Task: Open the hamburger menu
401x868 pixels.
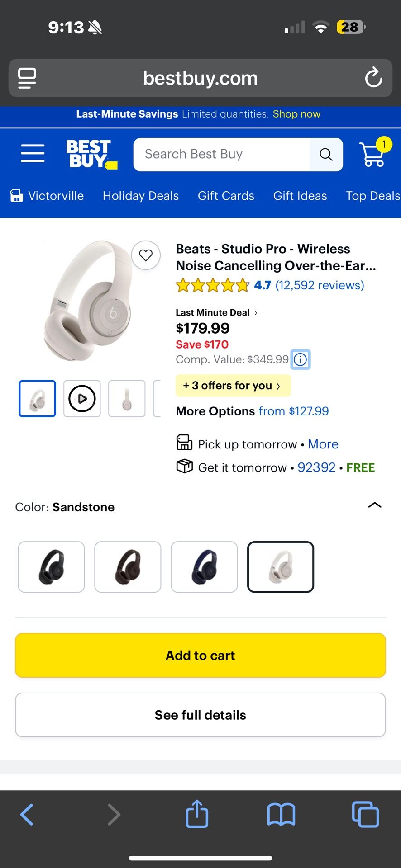Action: click(x=33, y=154)
